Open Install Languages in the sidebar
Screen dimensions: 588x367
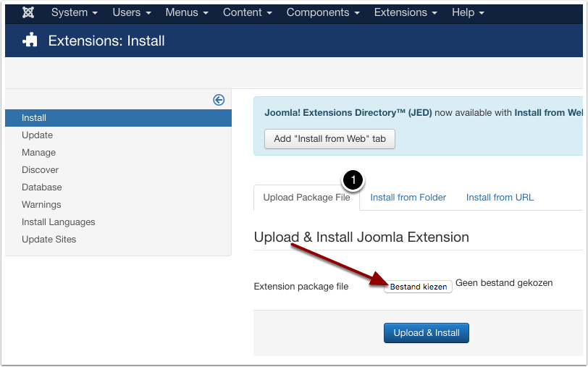(x=59, y=222)
